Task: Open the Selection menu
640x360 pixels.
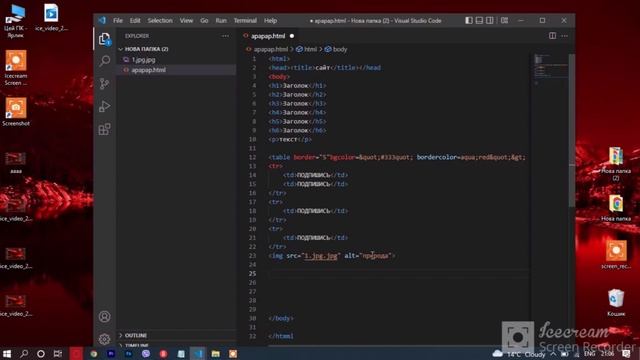Action: click(x=160, y=20)
